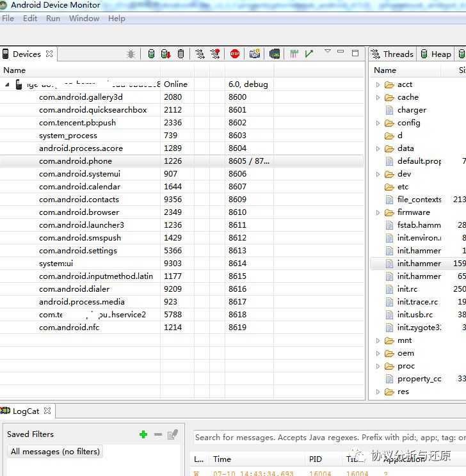Switch to the Threads tab
The image size is (466, 476).
pyautogui.click(x=392, y=54)
